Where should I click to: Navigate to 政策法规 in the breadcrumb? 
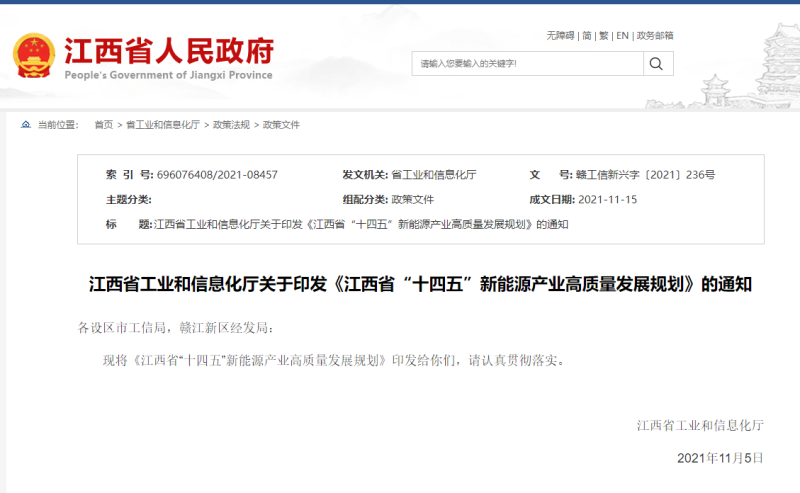pyautogui.click(x=231, y=125)
